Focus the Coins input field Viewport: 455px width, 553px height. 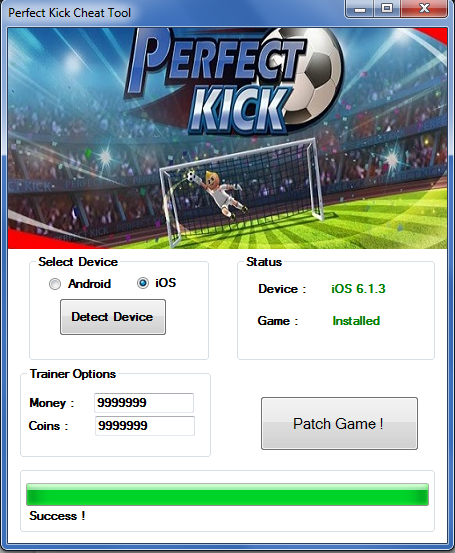pos(145,426)
